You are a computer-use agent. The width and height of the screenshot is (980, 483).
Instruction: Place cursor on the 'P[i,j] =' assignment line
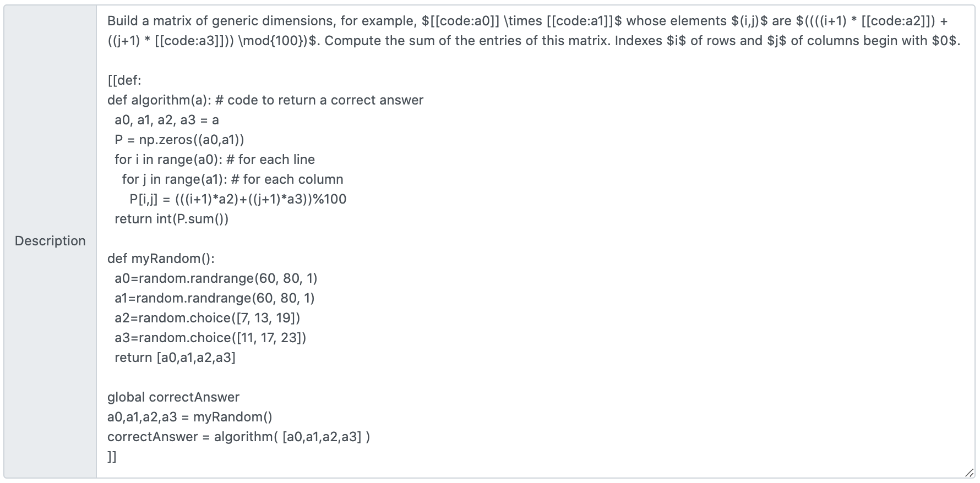point(238,199)
